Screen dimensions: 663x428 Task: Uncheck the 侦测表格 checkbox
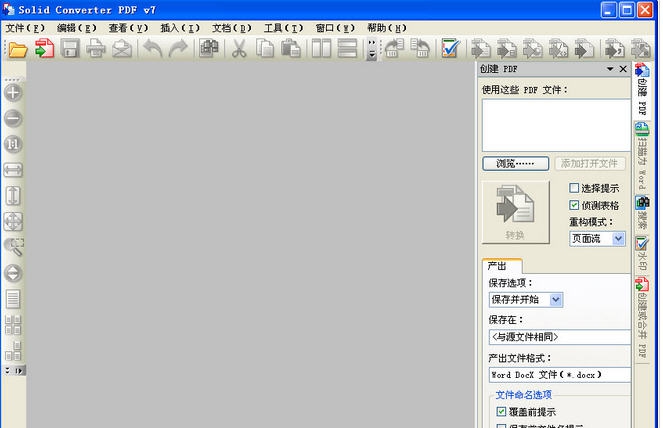[x=574, y=205]
